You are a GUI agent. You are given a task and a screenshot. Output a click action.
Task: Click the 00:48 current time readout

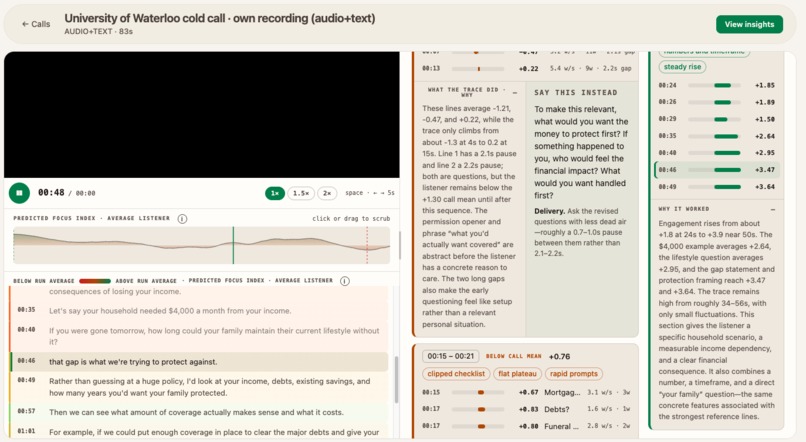pos(51,193)
